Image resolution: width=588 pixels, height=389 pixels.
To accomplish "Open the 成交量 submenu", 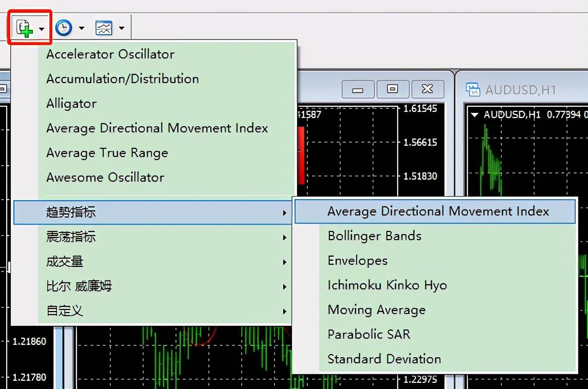I will pyautogui.click(x=65, y=262).
